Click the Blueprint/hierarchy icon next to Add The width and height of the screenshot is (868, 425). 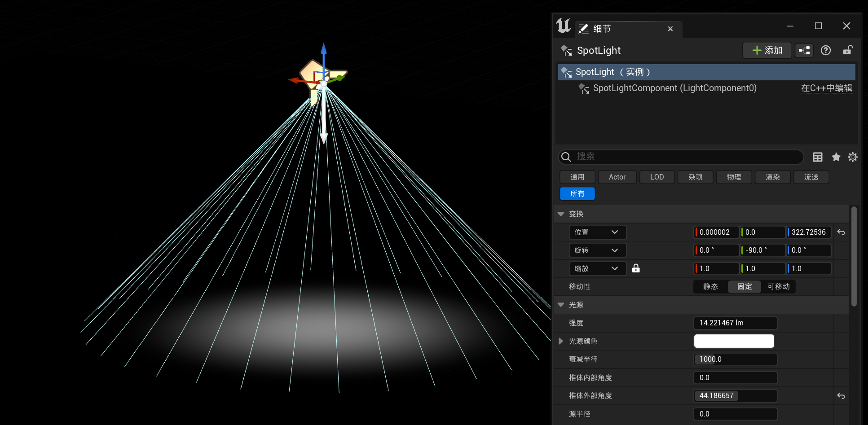[x=804, y=50]
